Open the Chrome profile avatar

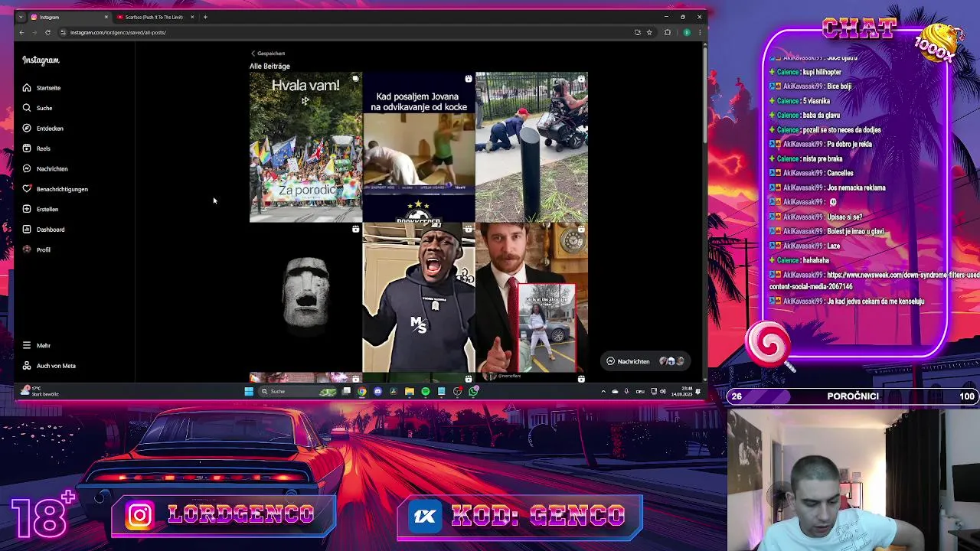coord(687,32)
